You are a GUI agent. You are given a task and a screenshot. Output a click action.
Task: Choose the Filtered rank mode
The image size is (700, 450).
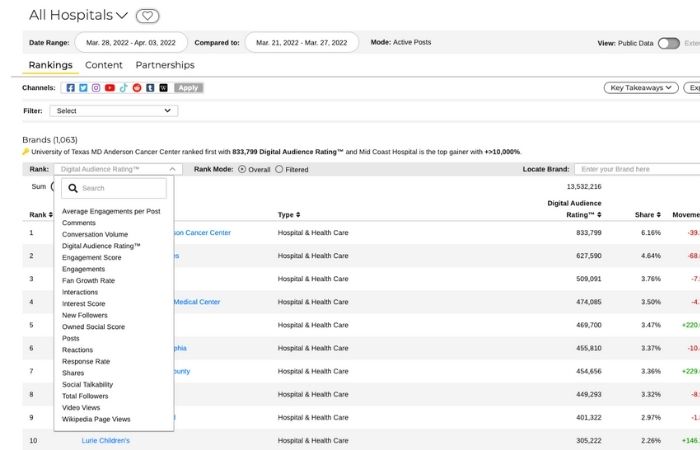(279, 170)
